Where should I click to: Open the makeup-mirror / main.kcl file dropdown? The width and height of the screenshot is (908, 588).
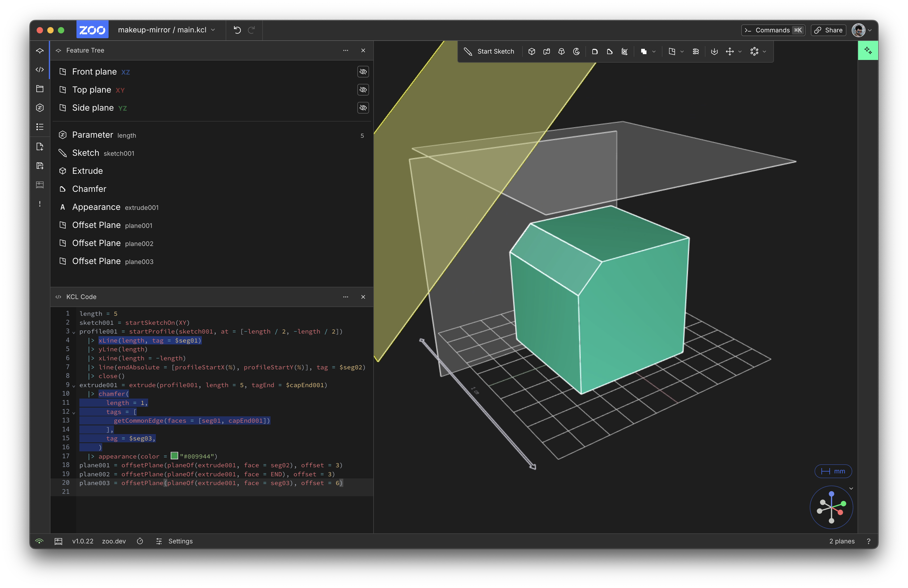167,30
